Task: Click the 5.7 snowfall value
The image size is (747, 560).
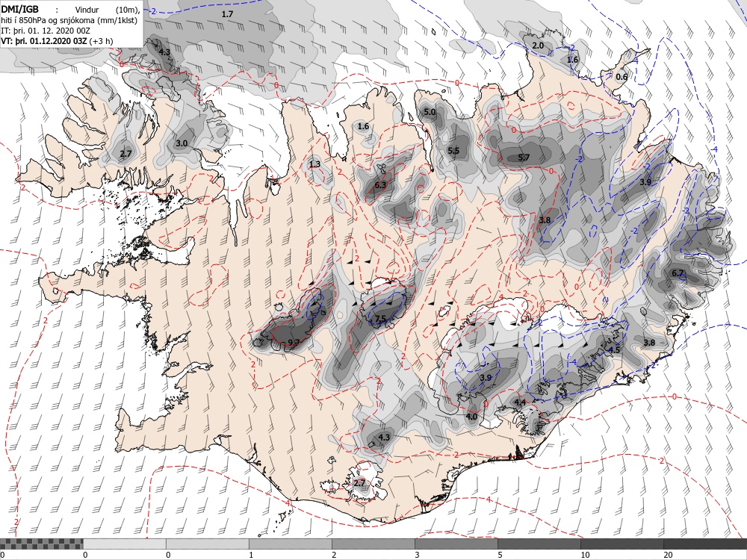Action: (524, 157)
